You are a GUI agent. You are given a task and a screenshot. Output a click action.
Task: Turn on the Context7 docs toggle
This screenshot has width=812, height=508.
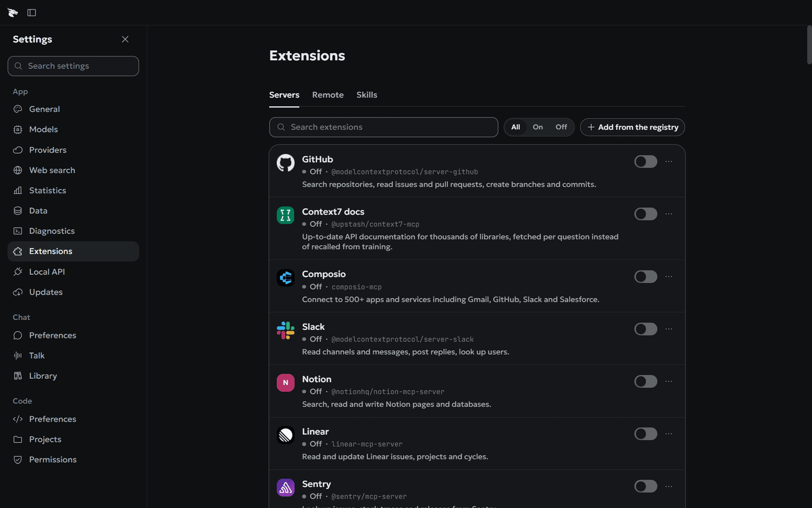coord(646,214)
